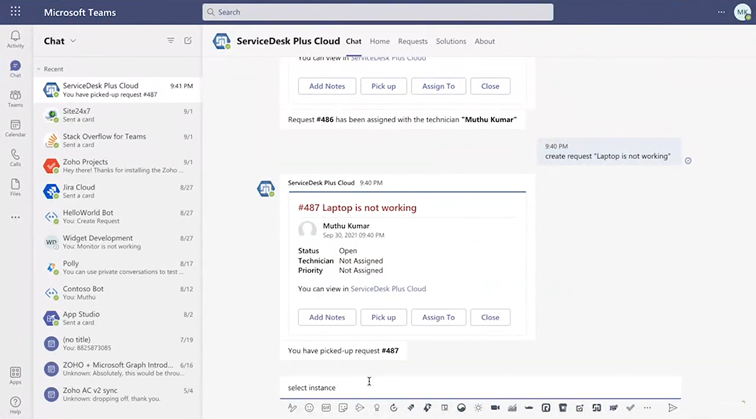
Task: Open Calendar in left rail
Action: point(15,128)
